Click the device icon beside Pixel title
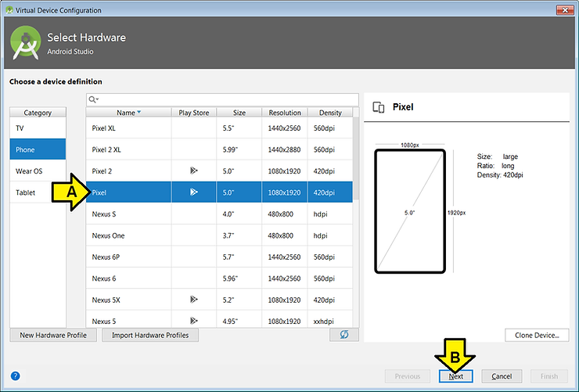The width and height of the screenshot is (579, 392). pyautogui.click(x=378, y=107)
